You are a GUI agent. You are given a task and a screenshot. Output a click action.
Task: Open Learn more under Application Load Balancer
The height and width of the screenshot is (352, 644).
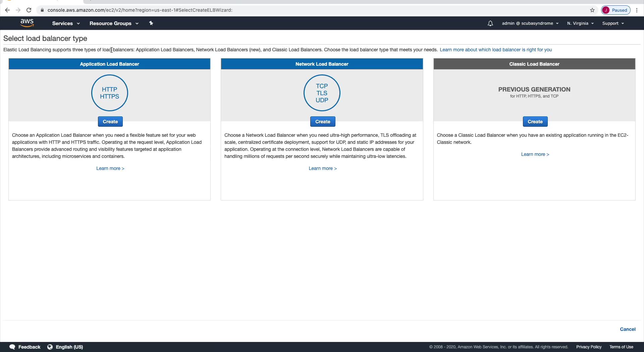110,168
